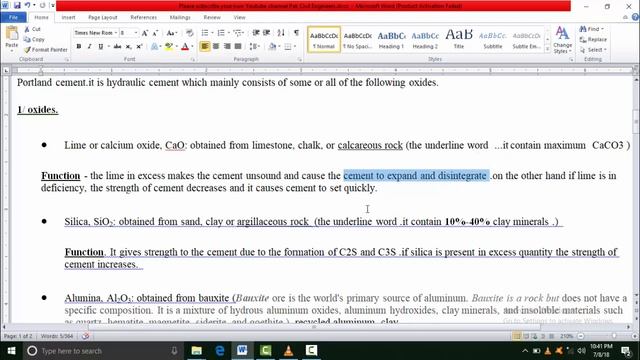
Task: Click the volume speaker tray icon
Action: tap(581, 351)
